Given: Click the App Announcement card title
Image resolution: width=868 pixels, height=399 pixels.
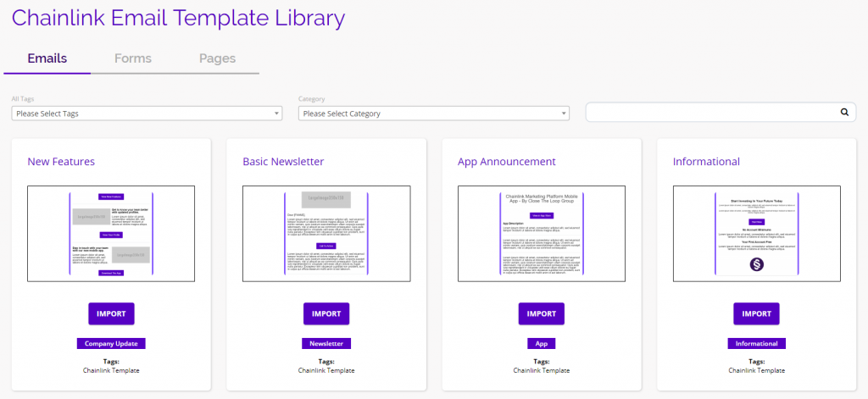Looking at the screenshot, I should [507, 162].
